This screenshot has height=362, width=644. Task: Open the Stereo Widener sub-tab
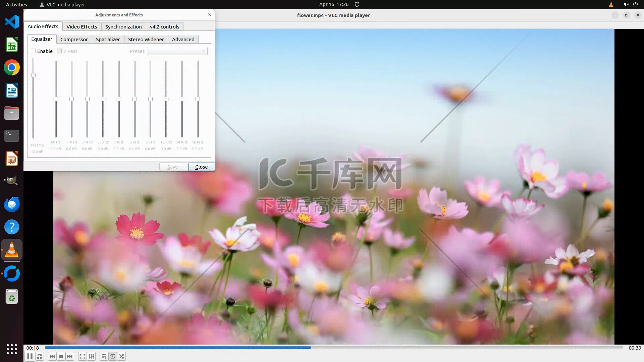tap(146, 39)
